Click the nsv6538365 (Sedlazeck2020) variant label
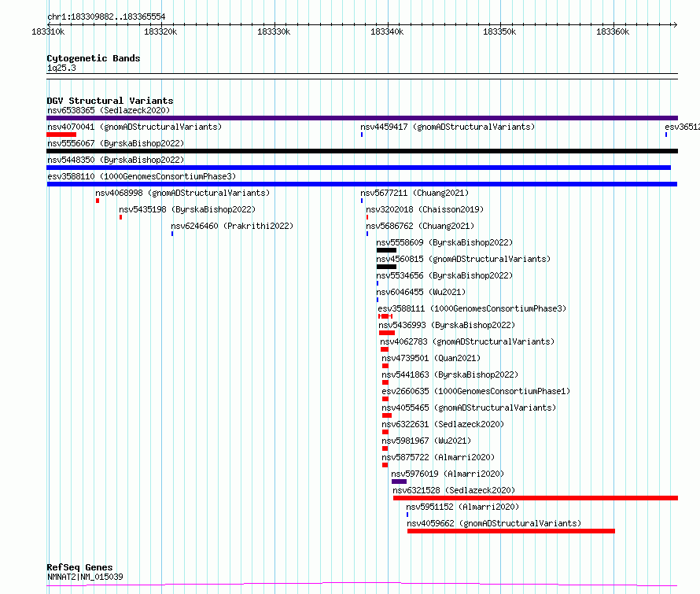Screen dimensions: 700x594 (x=109, y=110)
